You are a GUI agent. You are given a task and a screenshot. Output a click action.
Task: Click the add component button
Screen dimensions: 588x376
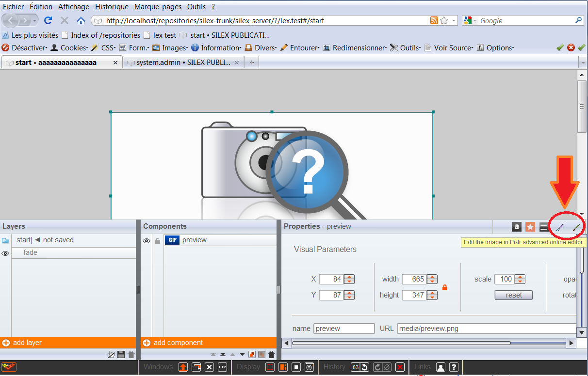[x=209, y=343]
